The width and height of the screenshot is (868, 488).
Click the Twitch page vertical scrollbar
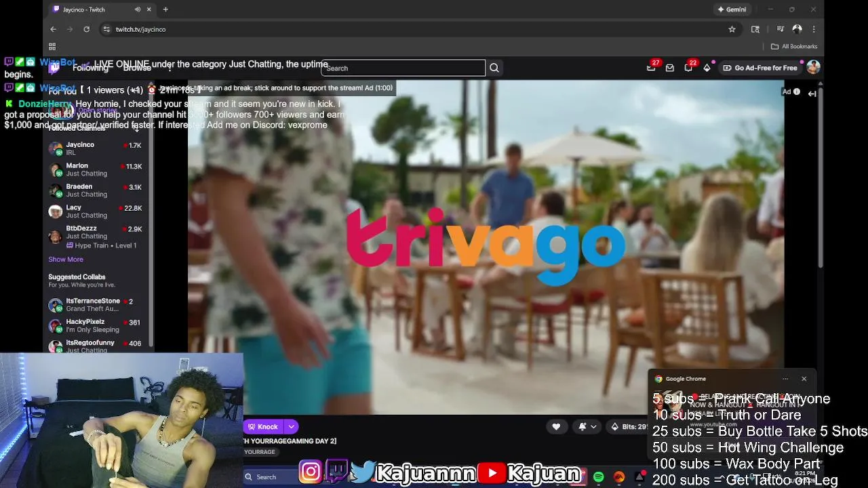pos(821,176)
